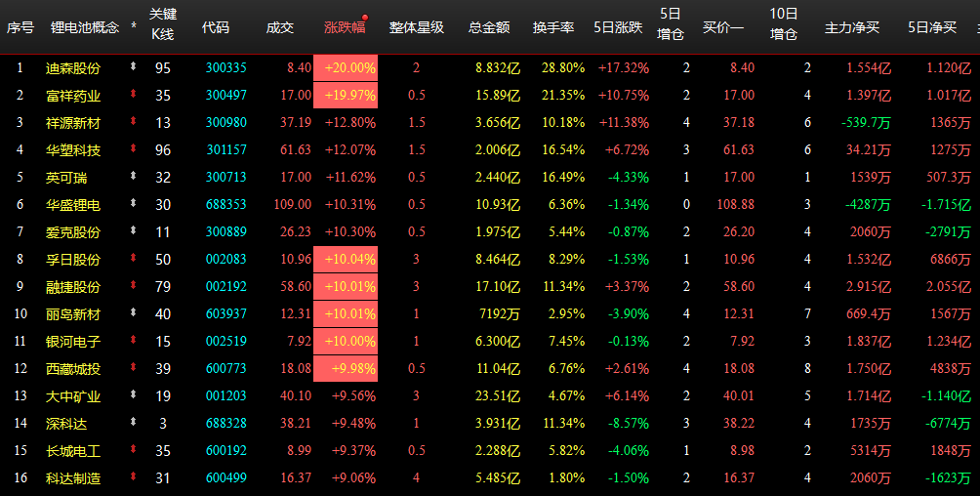This screenshot has height=496, width=980.
Task: Click the red marker icon beside 华塑科技
Action: (134, 149)
